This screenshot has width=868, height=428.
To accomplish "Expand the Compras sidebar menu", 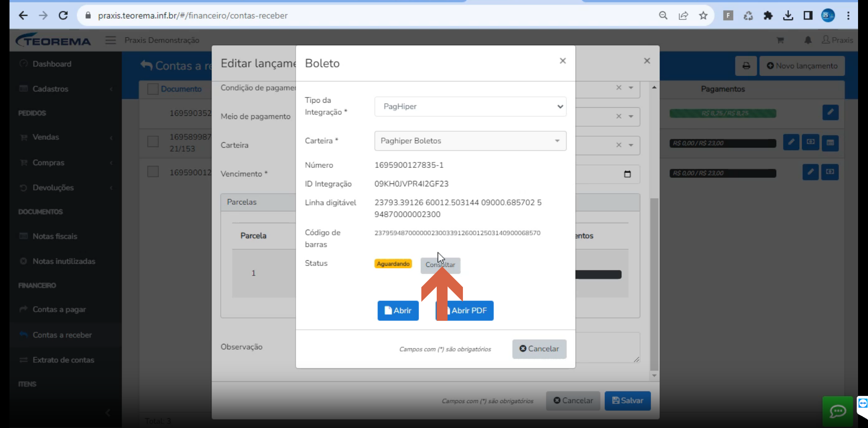I will click(66, 162).
